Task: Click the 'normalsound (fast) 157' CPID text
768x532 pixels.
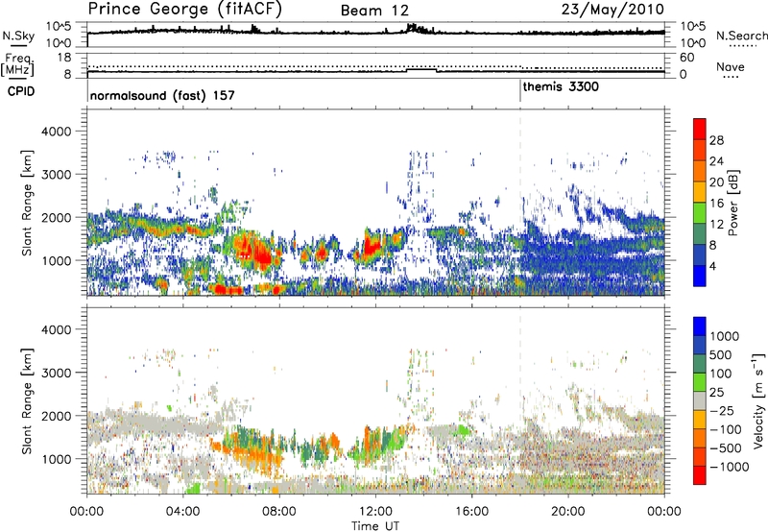Action: coord(162,95)
